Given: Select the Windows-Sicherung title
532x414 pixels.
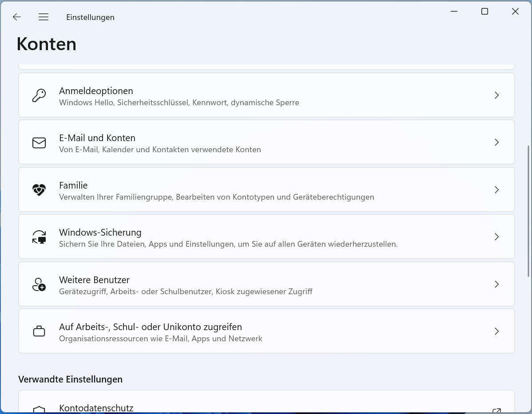Looking at the screenshot, I should 100,233.
